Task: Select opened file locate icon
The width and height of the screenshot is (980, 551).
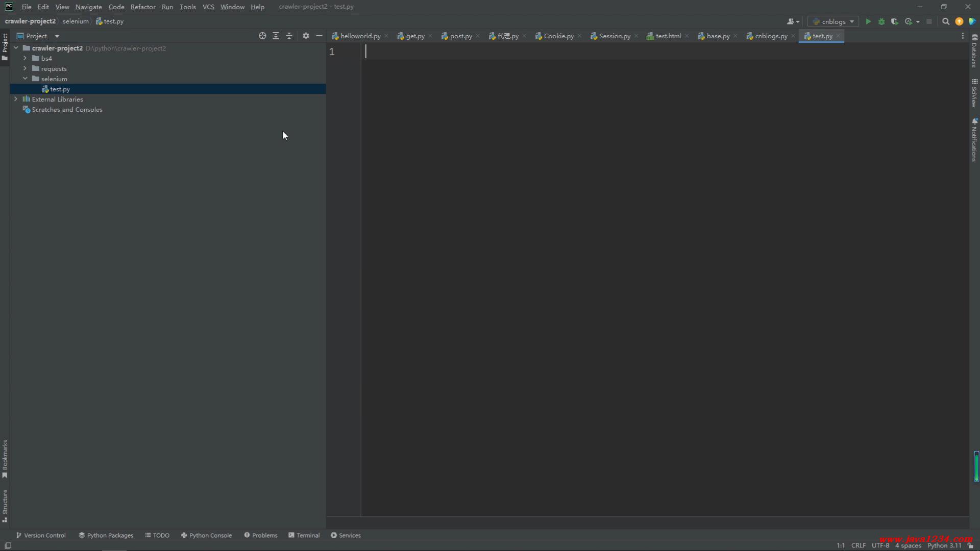Action: [x=262, y=36]
